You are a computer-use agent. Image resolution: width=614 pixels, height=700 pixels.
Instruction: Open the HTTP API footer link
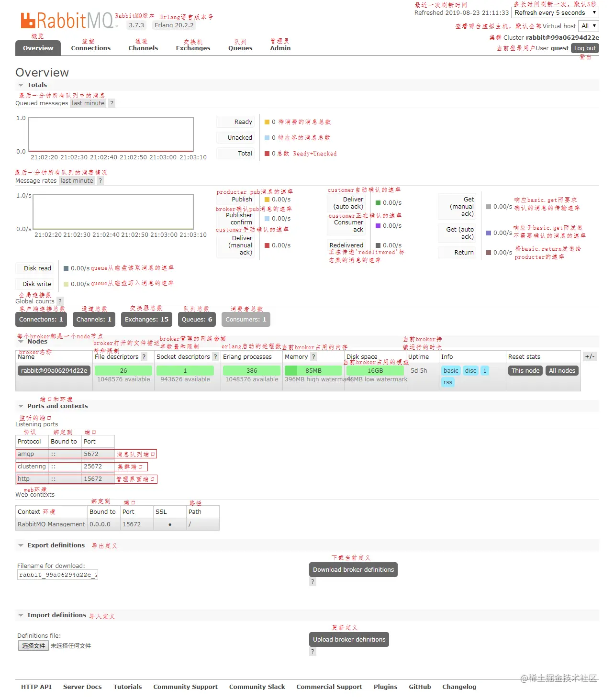pos(36,687)
